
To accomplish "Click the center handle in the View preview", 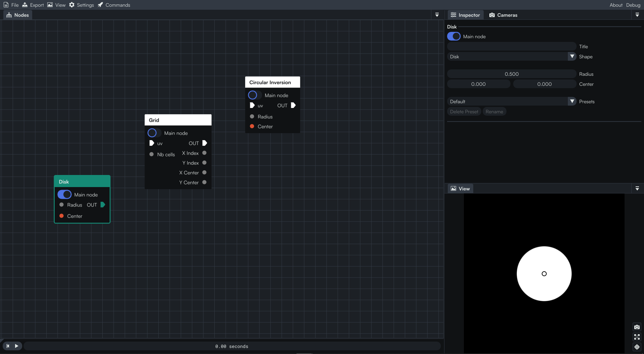I will pyautogui.click(x=544, y=274).
